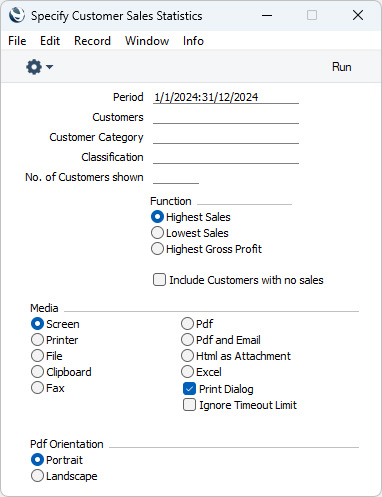Uncheck the Print Dialog checkbox

189,389
